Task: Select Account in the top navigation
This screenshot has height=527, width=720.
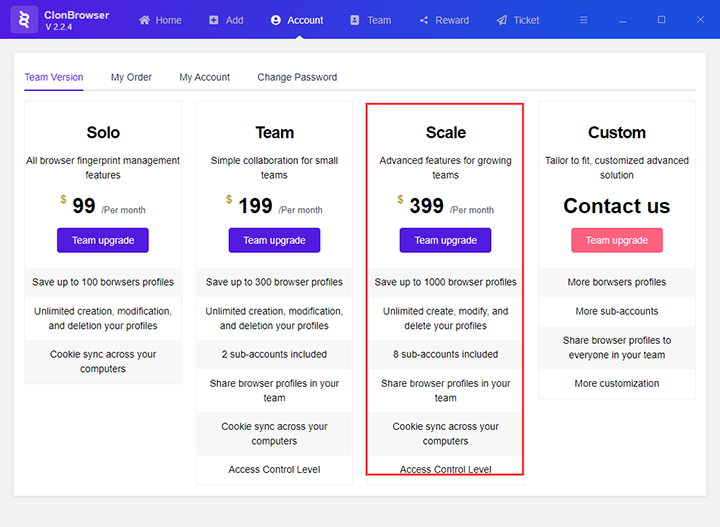Action: tap(297, 20)
